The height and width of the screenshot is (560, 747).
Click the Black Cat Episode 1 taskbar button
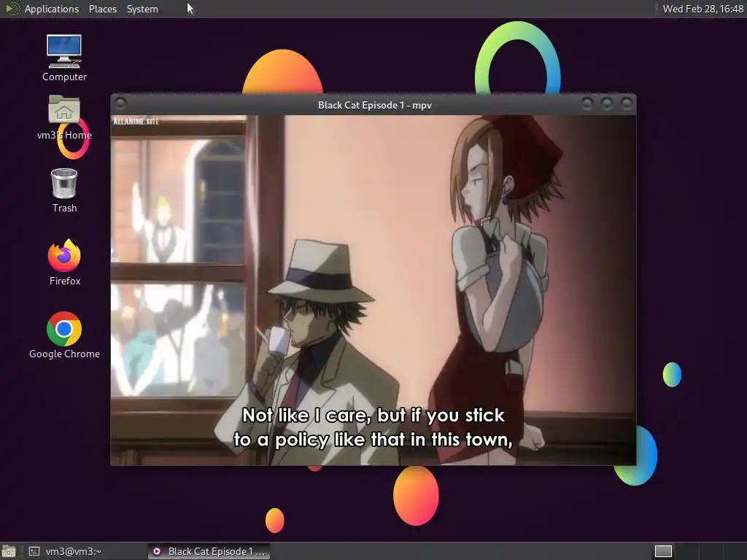click(x=209, y=551)
